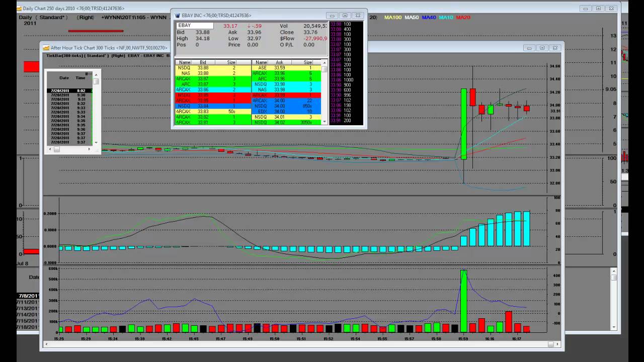Viewport: 644px width, 362px height.
Task: Sort Level 2 by the Bid column header
Action: click(x=203, y=62)
